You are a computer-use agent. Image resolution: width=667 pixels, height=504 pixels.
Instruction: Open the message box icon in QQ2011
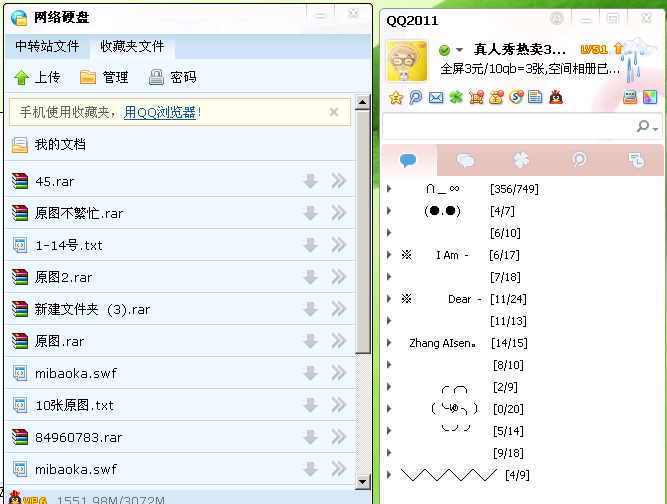(x=630, y=98)
